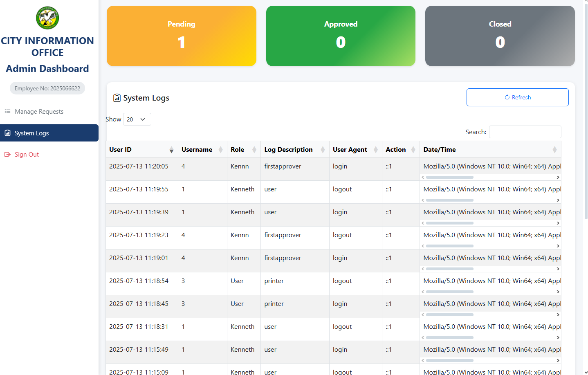The image size is (588, 375).
Task: Select System Logs menu item
Action: 49,133
